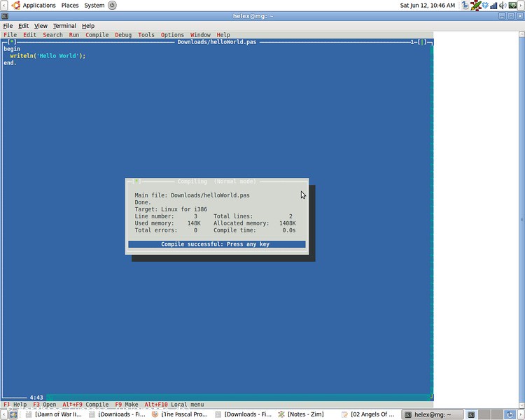The height and width of the screenshot is (420, 525).
Task: Click the Downloads/helloWorld.pas window title
Action: (x=216, y=42)
